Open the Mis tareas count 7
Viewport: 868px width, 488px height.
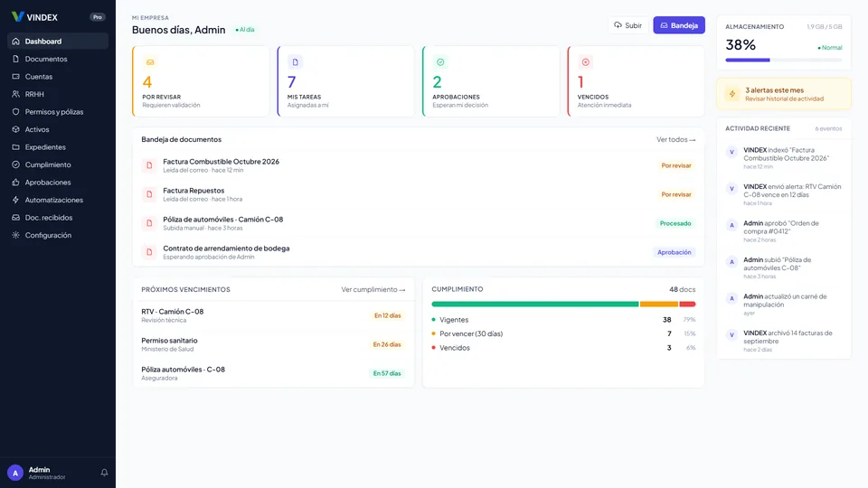pyautogui.click(x=292, y=82)
